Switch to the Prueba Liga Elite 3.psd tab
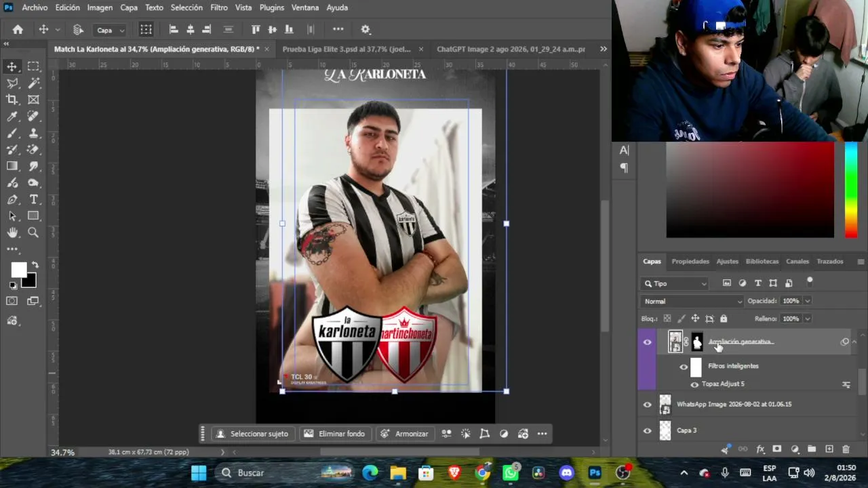 347,49
